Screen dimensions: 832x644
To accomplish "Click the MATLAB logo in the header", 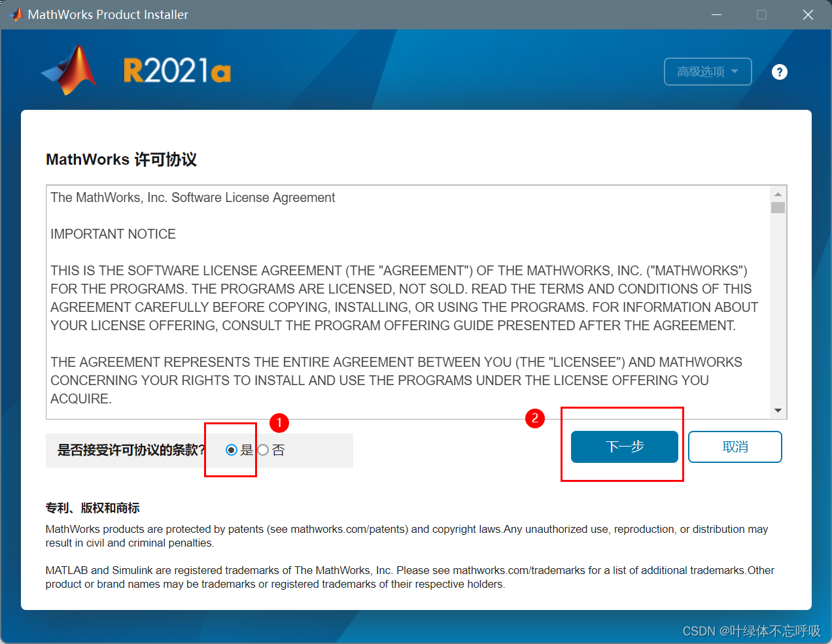I will pyautogui.click(x=71, y=70).
